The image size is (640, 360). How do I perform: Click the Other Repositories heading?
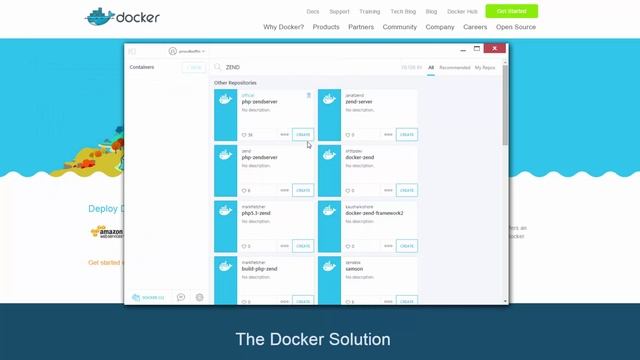click(x=235, y=83)
